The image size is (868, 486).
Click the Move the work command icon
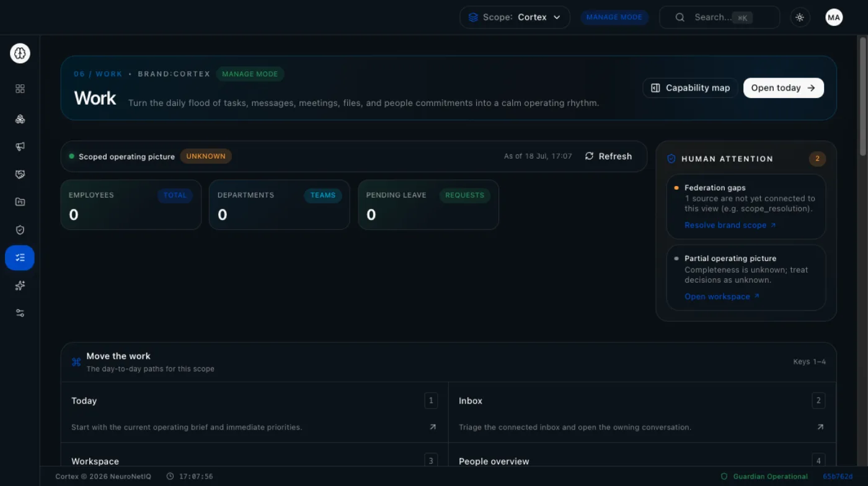[x=76, y=362]
